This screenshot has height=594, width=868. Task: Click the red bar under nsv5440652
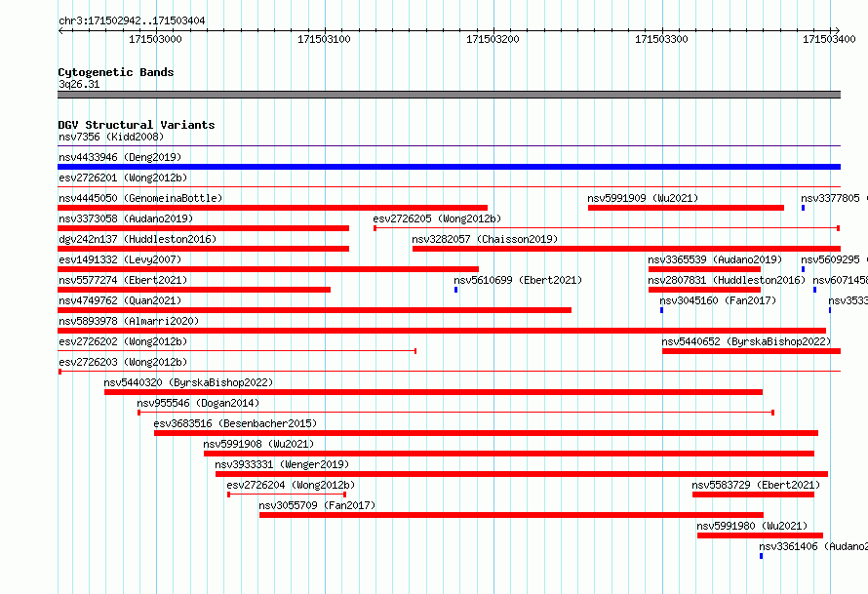pos(751,351)
